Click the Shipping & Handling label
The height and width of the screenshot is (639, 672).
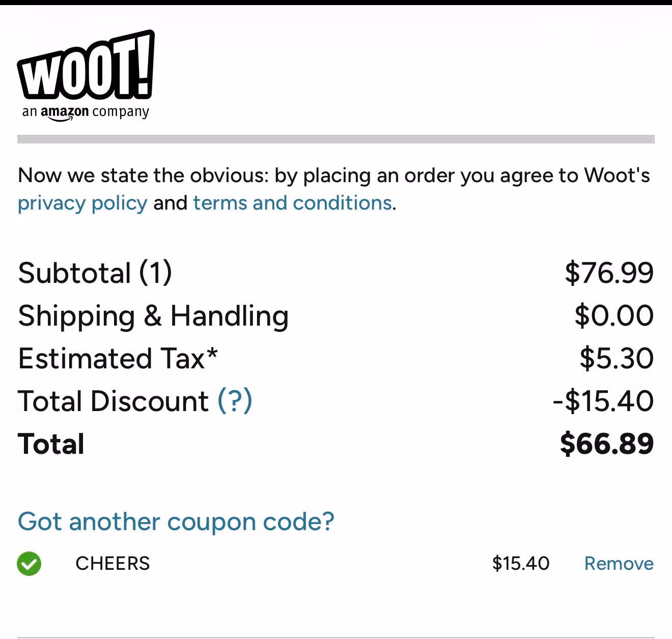click(x=153, y=316)
